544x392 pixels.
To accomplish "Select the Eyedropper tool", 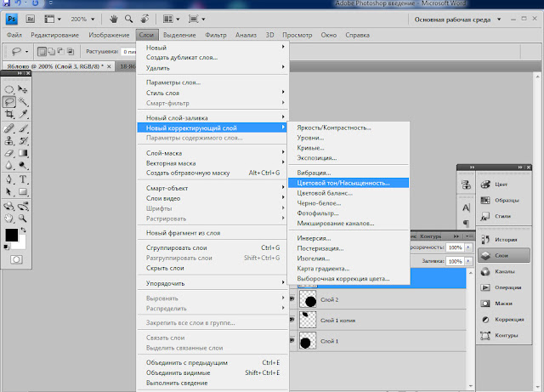I will tap(23, 114).
